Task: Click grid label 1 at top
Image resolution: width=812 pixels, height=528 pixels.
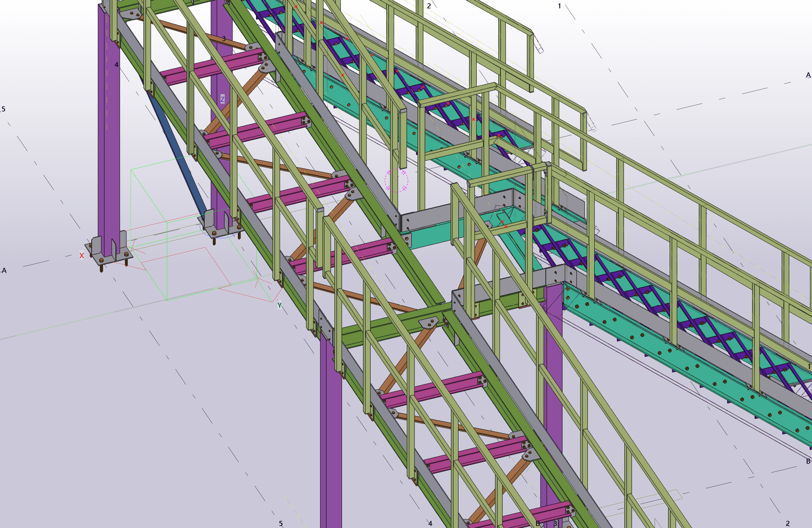Action: 560,6
